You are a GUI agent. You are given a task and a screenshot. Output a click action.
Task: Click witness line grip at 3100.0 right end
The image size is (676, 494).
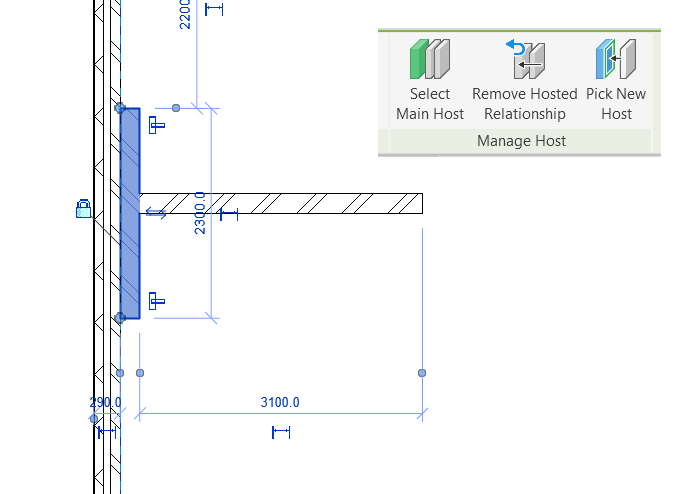coord(422,373)
